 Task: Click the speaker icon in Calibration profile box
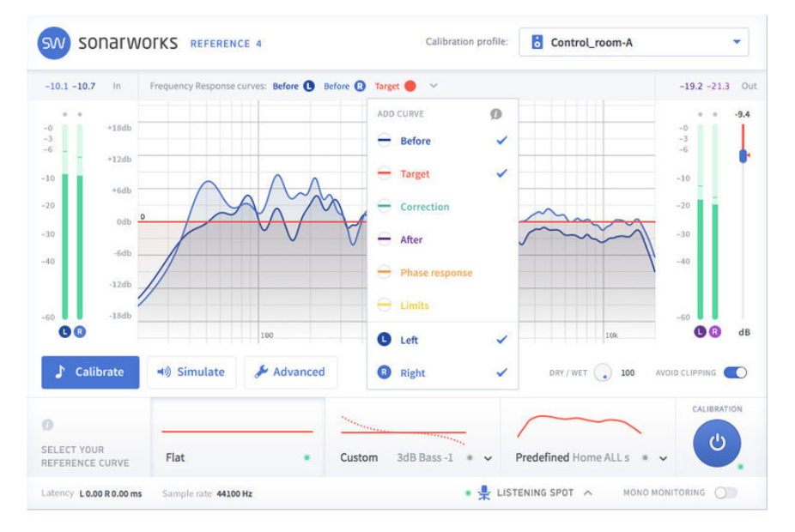point(537,42)
